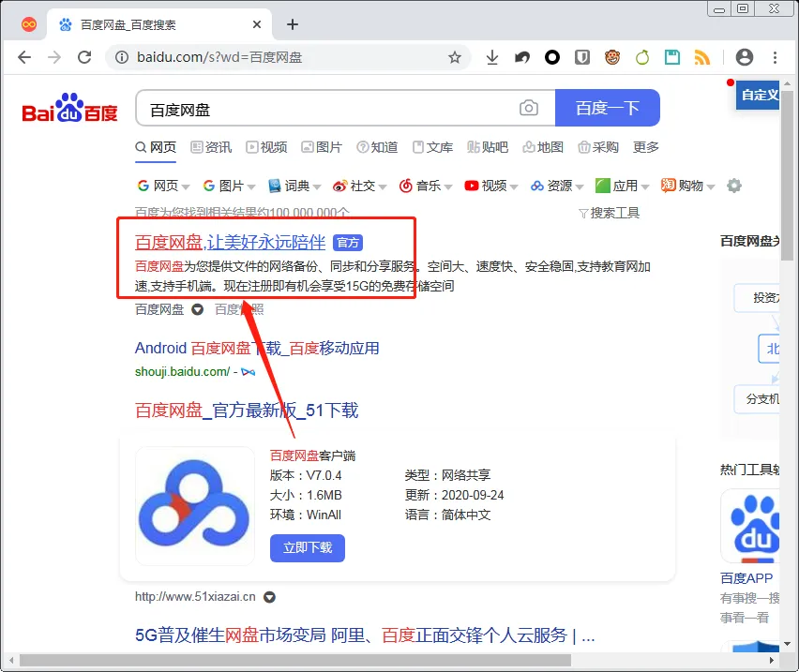This screenshot has width=799, height=672.
Task: Open the 百度网盘,让美好永远陪伴 result link
Action: 230,243
